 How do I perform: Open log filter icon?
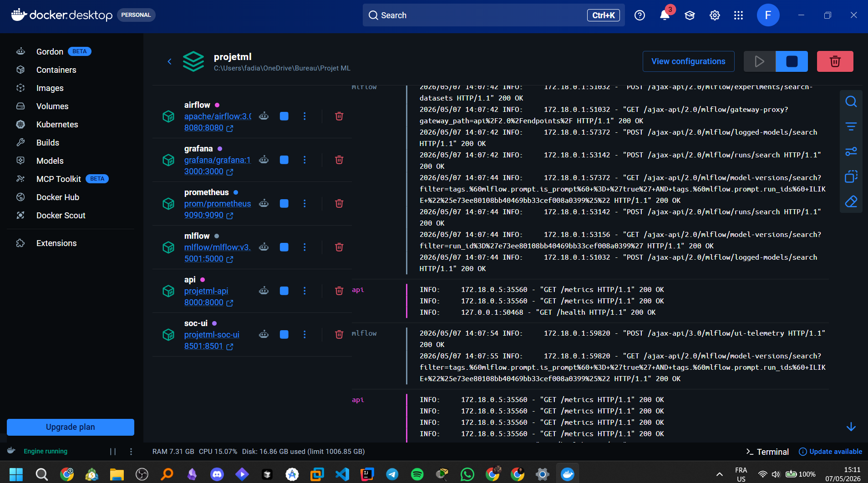pyautogui.click(x=851, y=126)
